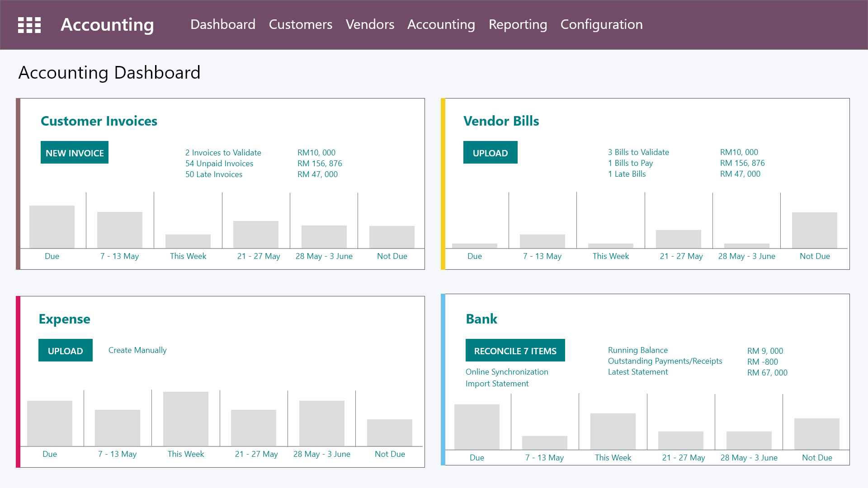Click This Week bar in Expense chart

coord(186,419)
